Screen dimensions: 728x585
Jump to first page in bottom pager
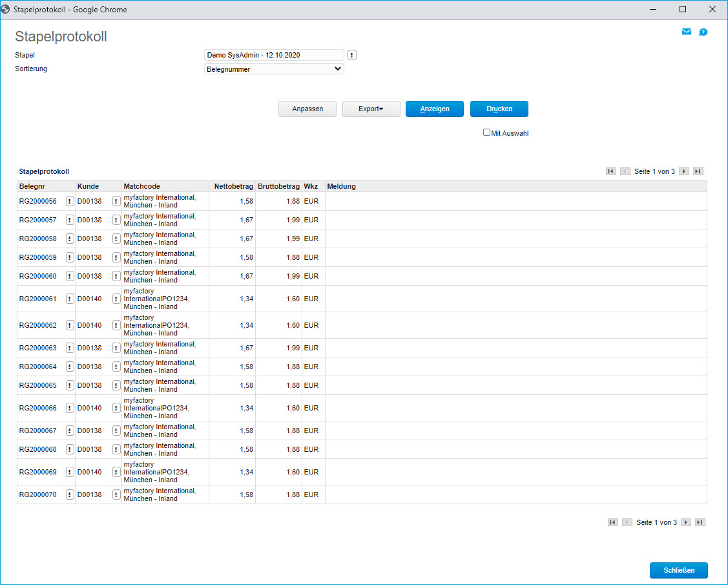tap(612, 522)
